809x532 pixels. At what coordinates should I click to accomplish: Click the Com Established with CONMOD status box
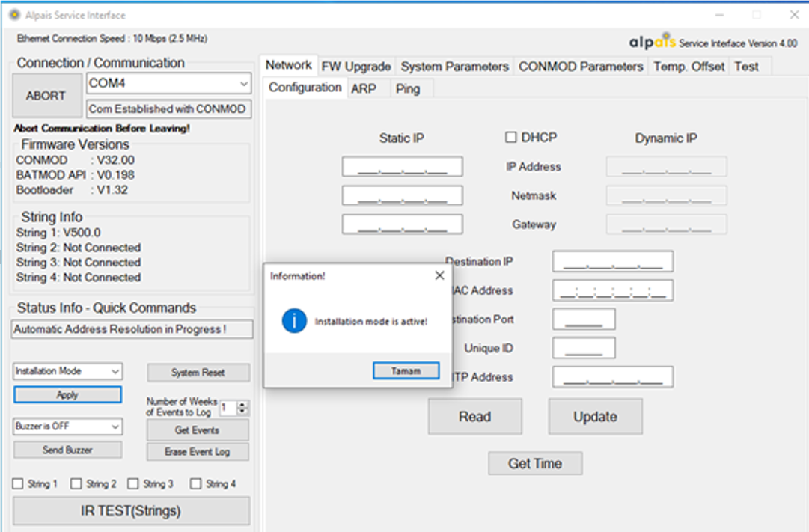tap(168, 109)
